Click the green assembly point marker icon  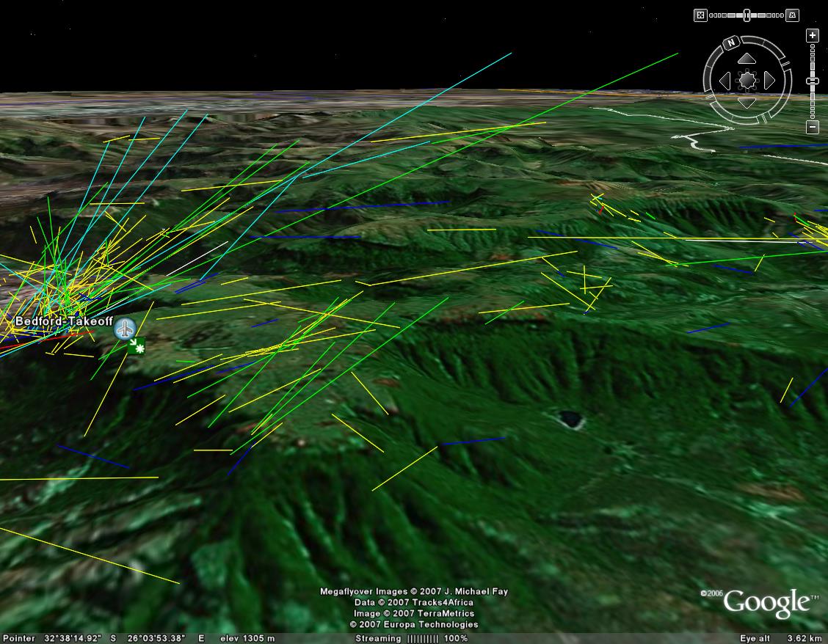click(137, 345)
